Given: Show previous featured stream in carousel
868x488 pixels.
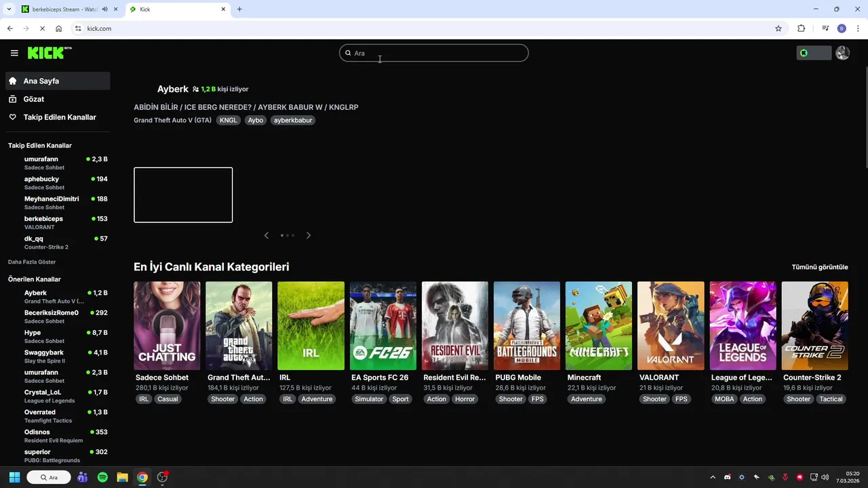Looking at the screenshot, I should (x=267, y=235).
